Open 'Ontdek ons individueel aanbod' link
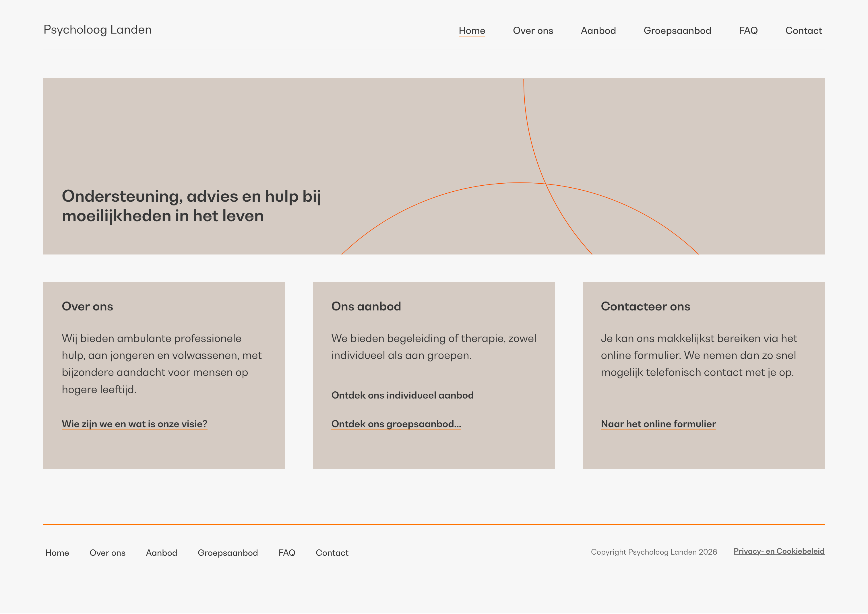 point(402,395)
